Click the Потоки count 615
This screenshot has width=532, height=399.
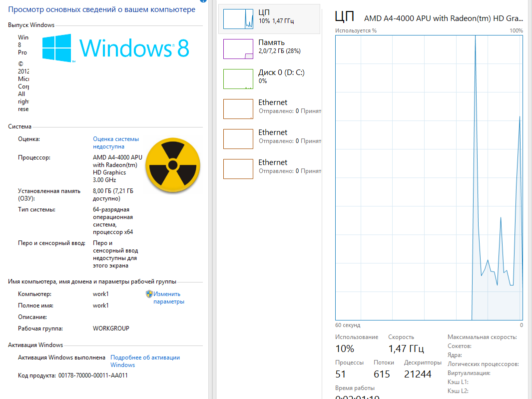382,374
